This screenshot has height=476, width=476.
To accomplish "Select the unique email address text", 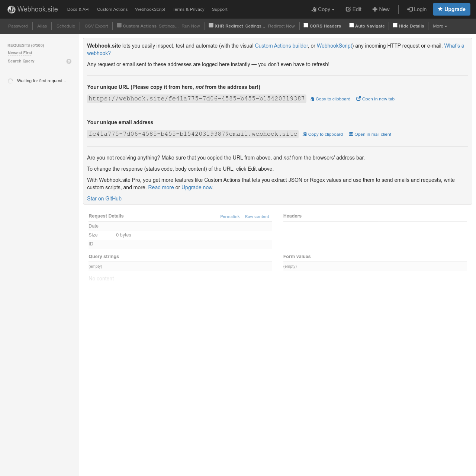I will click(x=193, y=134).
